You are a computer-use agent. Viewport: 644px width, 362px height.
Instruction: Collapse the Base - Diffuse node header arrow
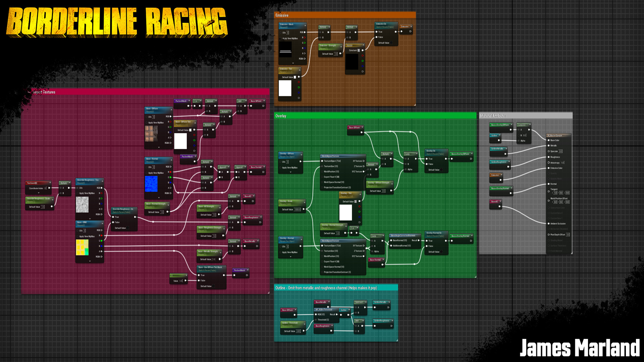pyautogui.click(x=171, y=110)
